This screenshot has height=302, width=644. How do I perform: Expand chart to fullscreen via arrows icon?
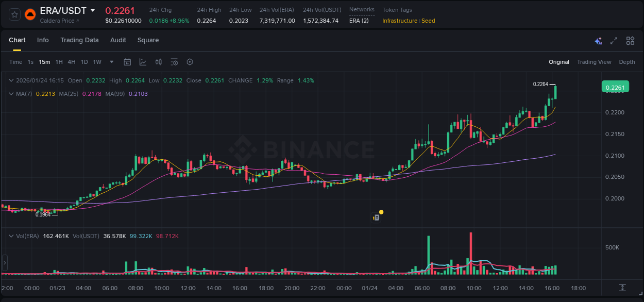614,41
